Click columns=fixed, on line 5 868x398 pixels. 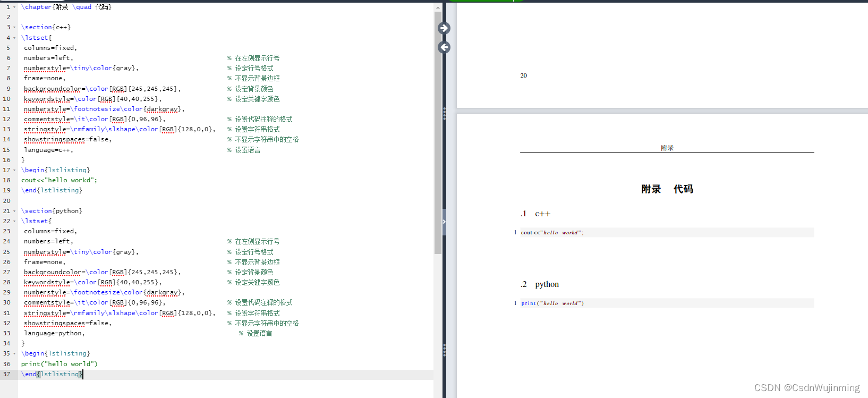tap(50, 48)
